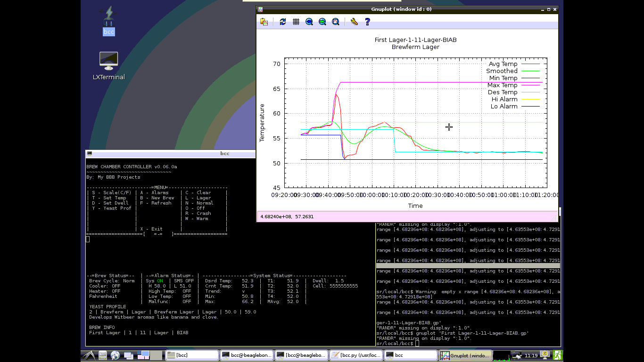644x362 pixels.
Task: Click the minimize-all-windows panel icon
Action: tap(128, 355)
